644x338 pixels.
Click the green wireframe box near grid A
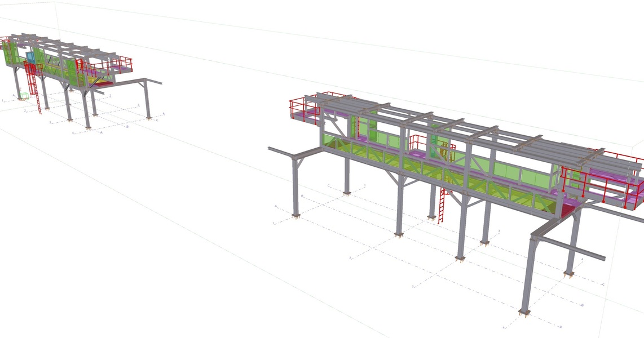[23, 96]
